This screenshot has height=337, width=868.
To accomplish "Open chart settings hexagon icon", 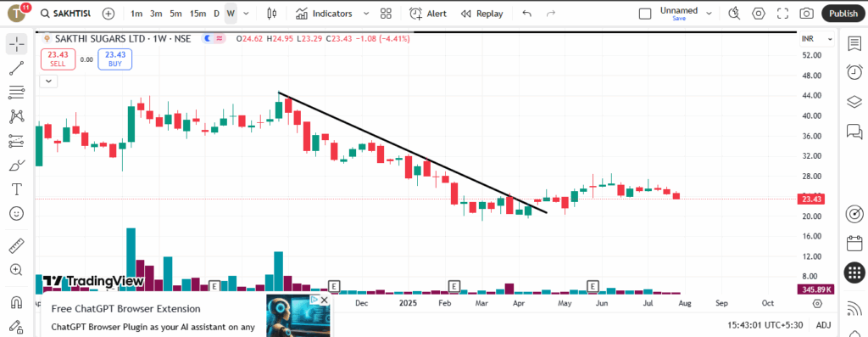I will point(759,14).
